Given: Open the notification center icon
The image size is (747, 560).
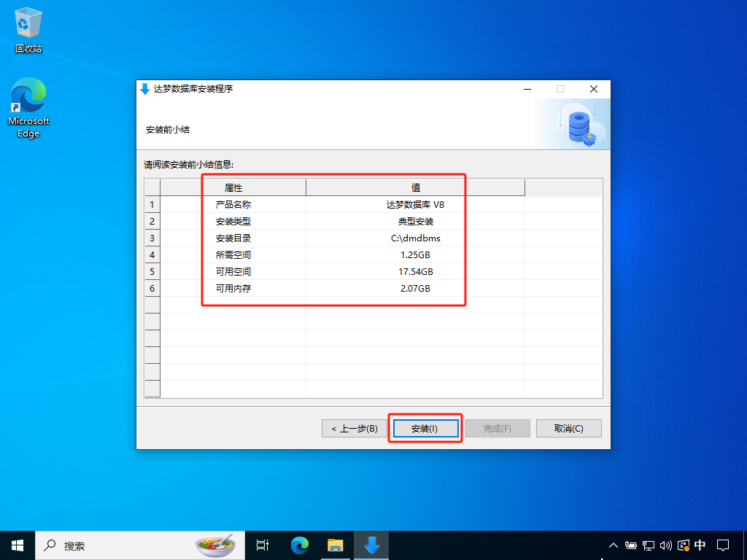Looking at the screenshot, I should click(x=723, y=545).
